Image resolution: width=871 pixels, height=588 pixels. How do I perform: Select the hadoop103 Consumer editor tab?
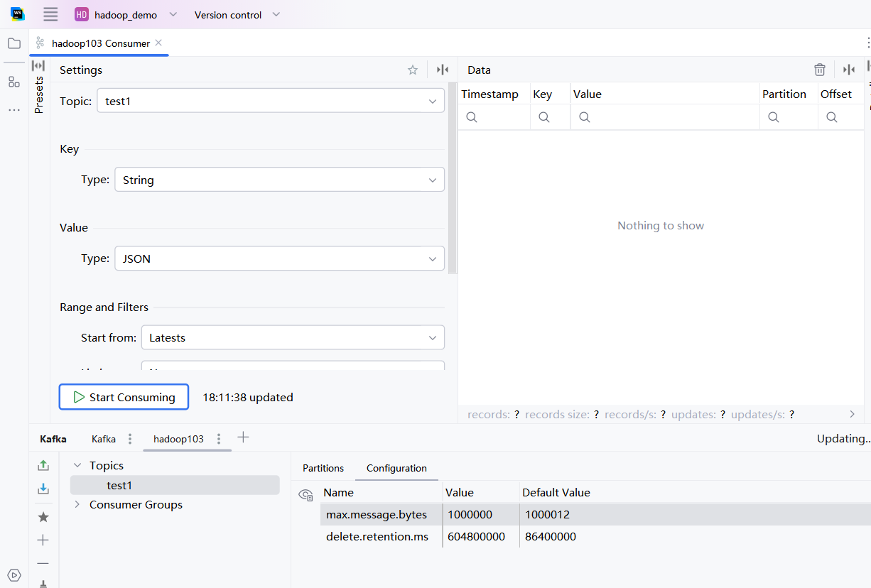(x=100, y=43)
